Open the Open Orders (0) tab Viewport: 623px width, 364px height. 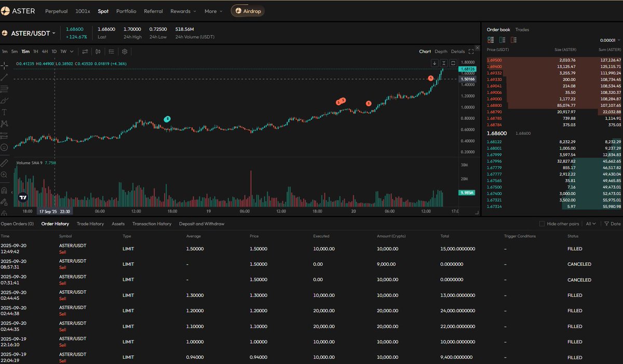pos(17,224)
